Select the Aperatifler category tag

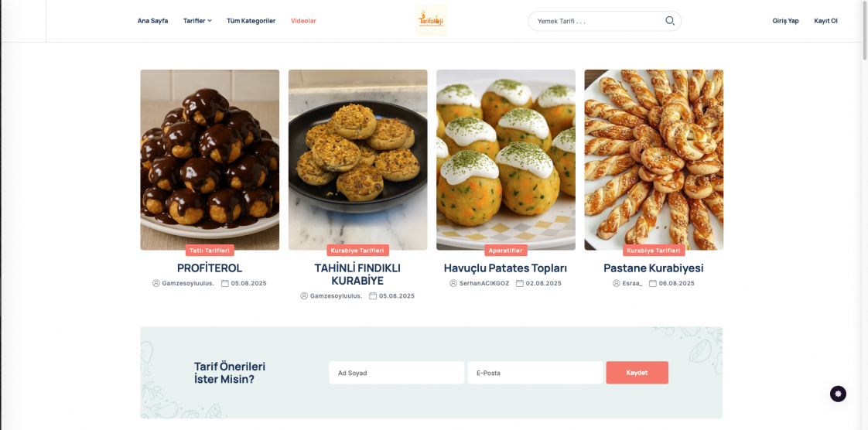(506, 251)
